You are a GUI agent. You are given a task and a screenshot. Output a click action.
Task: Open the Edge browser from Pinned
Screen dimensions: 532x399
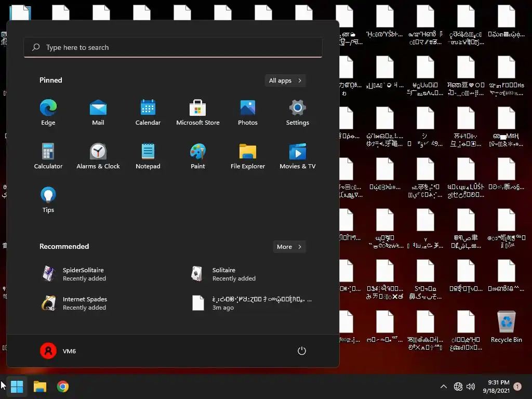[x=48, y=113]
